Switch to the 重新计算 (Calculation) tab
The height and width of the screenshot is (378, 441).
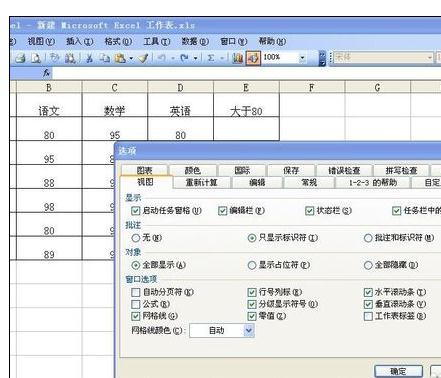[201, 182]
